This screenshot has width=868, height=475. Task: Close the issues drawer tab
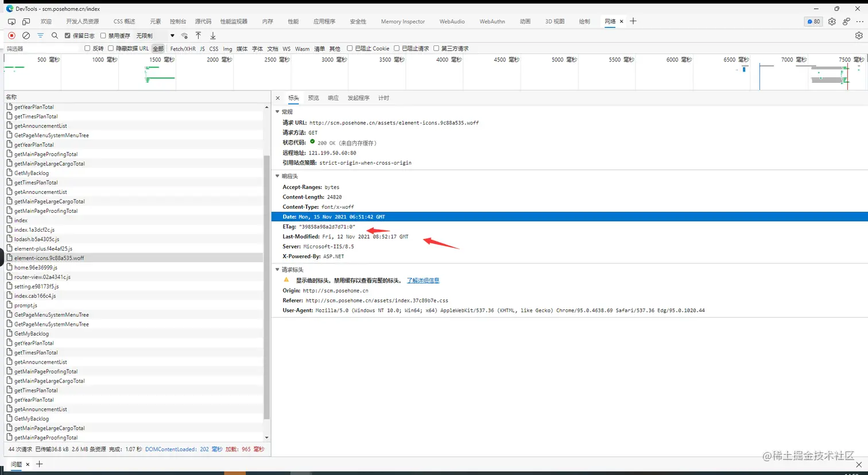coord(28,464)
